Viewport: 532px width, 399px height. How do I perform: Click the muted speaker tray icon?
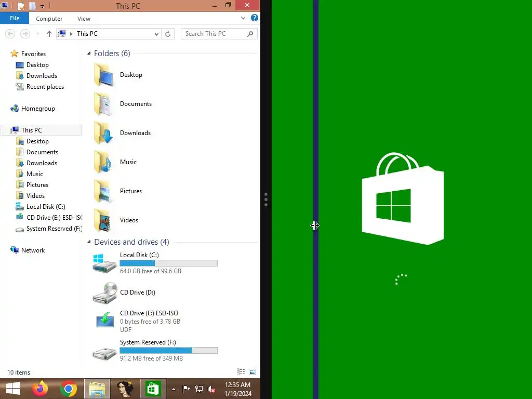pos(211,389)
